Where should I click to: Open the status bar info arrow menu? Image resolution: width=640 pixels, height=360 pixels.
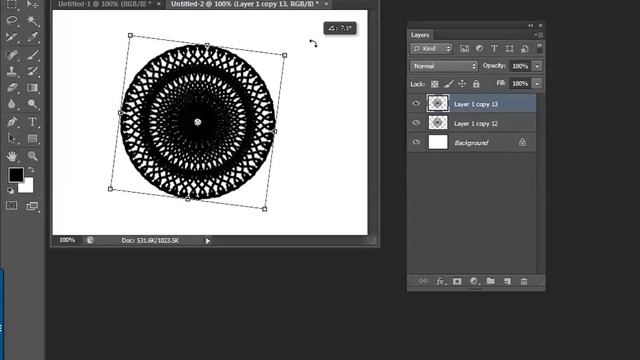tap(207, 241)
